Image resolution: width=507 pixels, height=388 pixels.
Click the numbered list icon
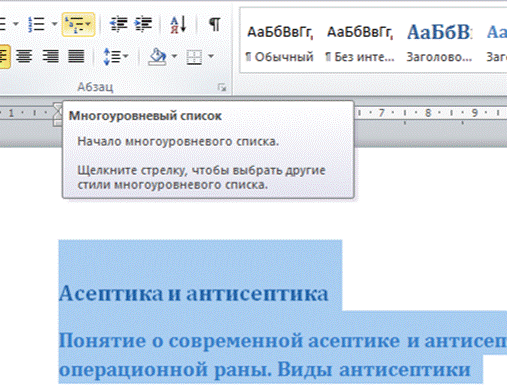coord(37,24)
